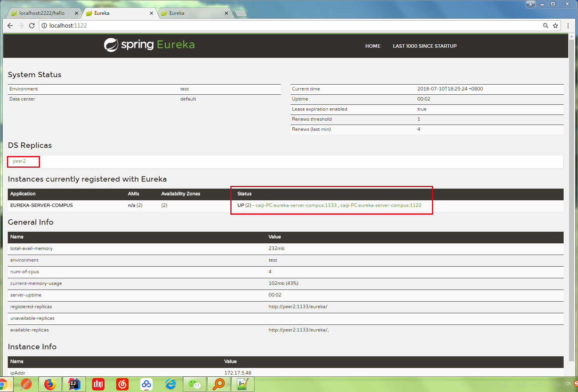Click the ipAddr value 172.17.5.48
This screenshot has width=578, height=392.
238,373
